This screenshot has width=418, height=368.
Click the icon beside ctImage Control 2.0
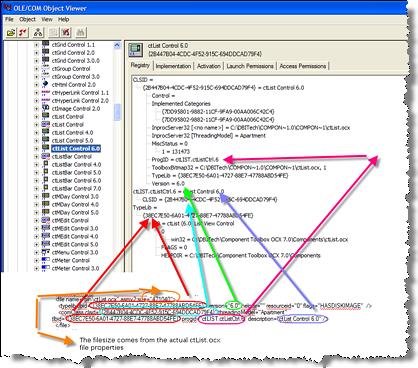point(46,109)
